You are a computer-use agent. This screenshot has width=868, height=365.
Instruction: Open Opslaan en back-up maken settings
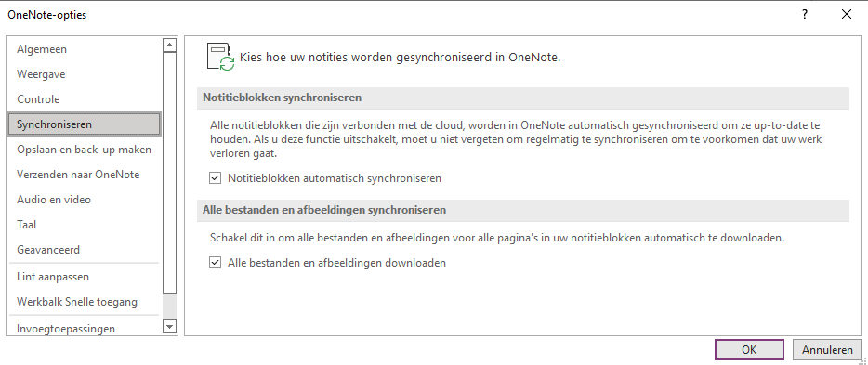coord(84,150)
